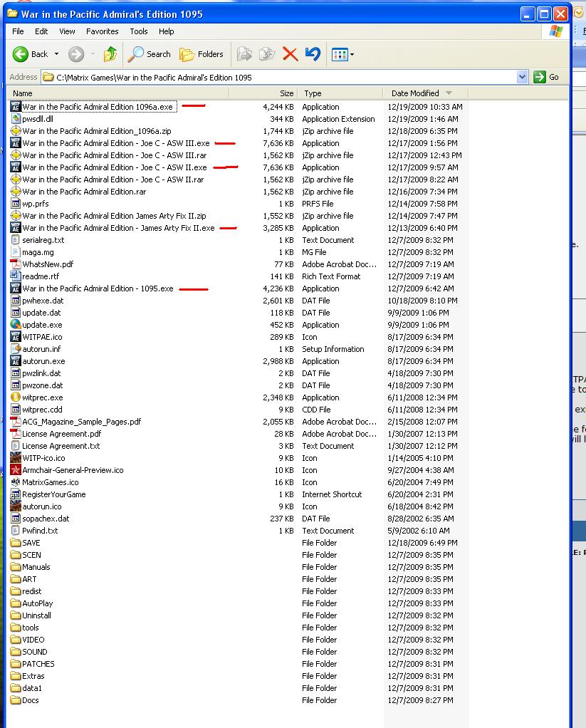Click the Forward navigation arrow icon
This screenshot has height=728, width=586.
[x=76, y=54]
